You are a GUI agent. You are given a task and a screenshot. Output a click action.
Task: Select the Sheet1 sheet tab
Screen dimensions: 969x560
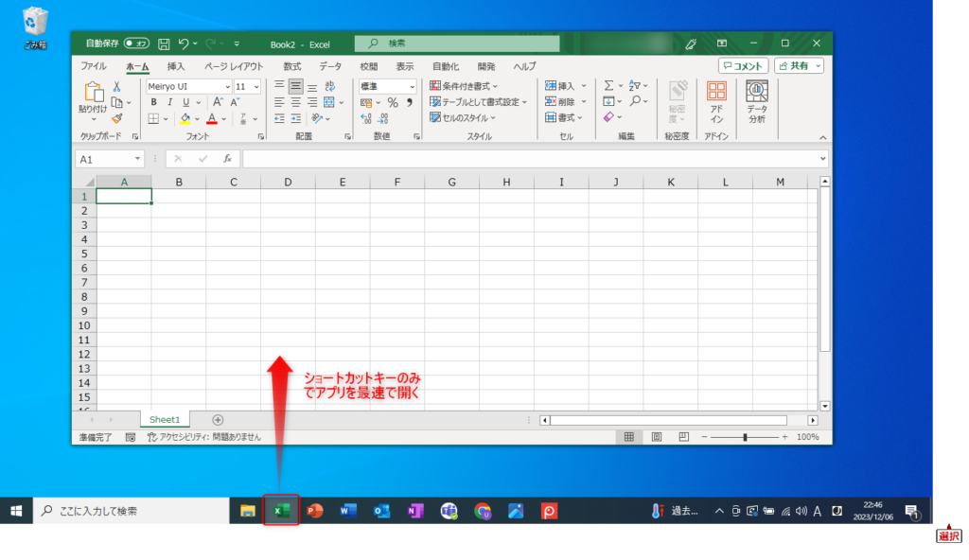pos(165,420)
